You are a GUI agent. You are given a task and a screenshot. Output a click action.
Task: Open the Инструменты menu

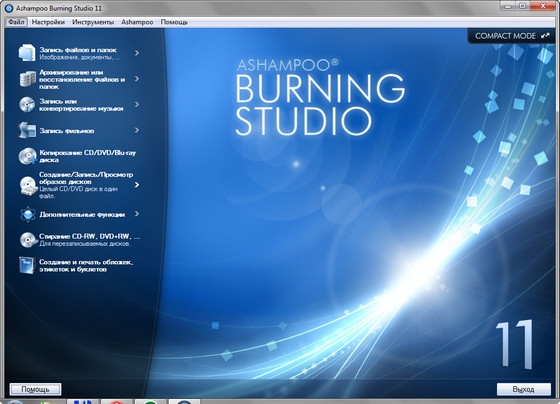(93, 22)
